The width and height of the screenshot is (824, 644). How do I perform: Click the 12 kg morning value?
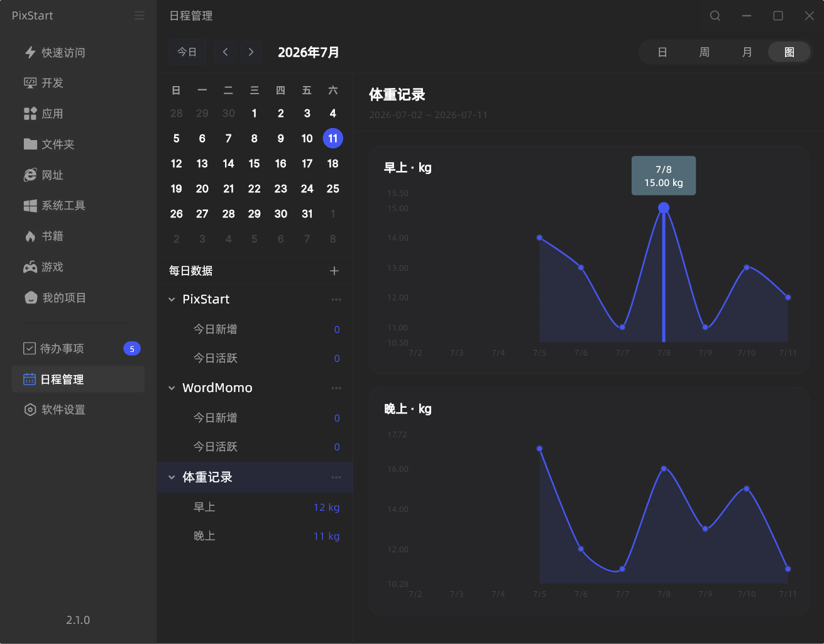tap(327, 507)
